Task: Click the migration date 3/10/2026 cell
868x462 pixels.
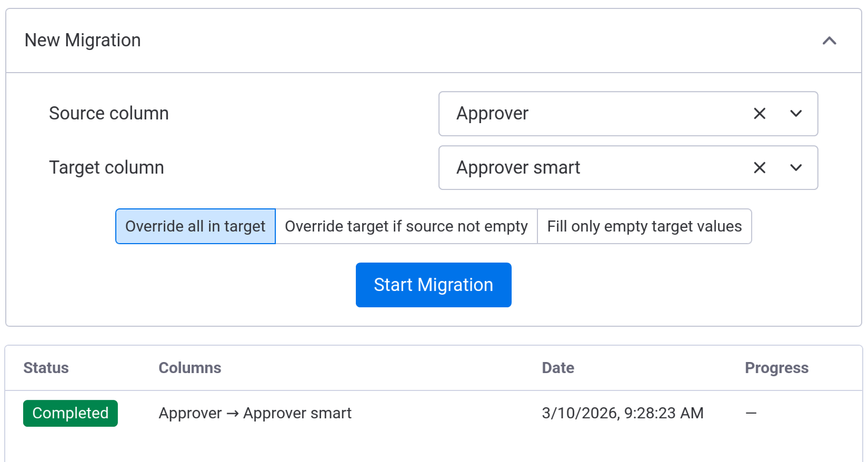Action: click(x=622, y=413)
